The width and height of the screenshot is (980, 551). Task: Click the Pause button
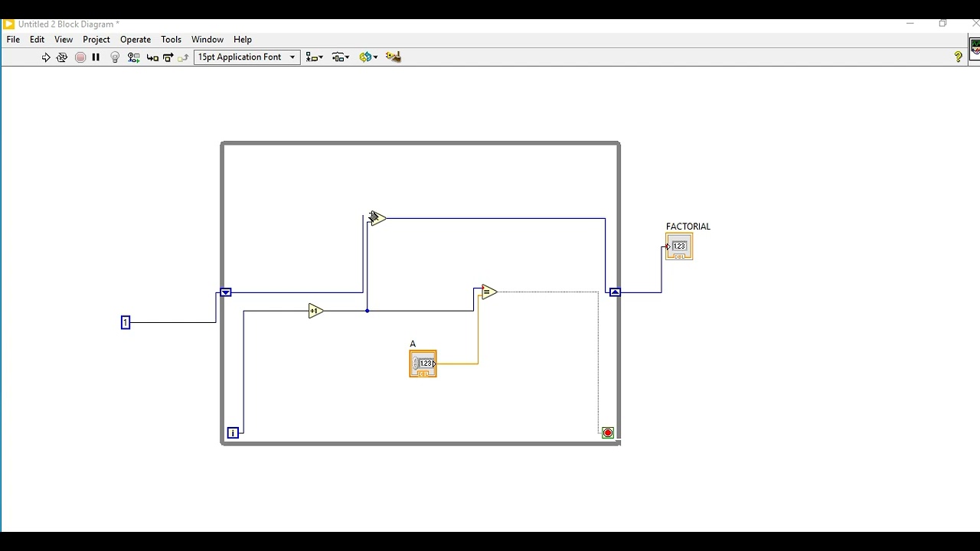pos(96,57)
